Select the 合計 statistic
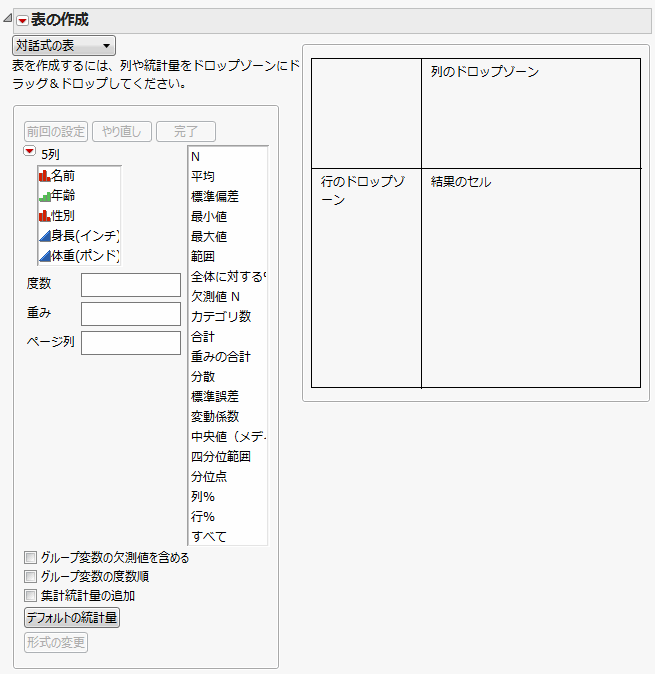Screen dimensions: 655x674 point(228,337)
